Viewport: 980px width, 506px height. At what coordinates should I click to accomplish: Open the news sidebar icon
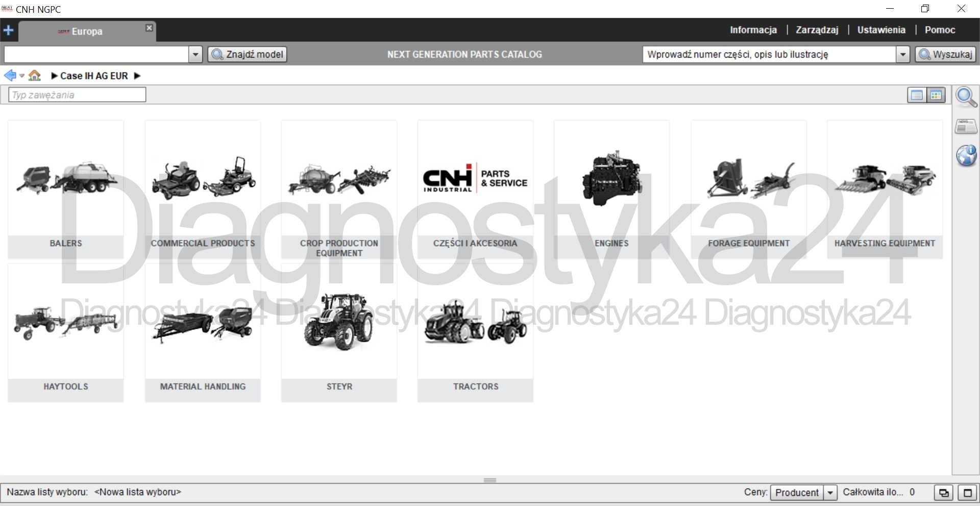tap(966, 126)
